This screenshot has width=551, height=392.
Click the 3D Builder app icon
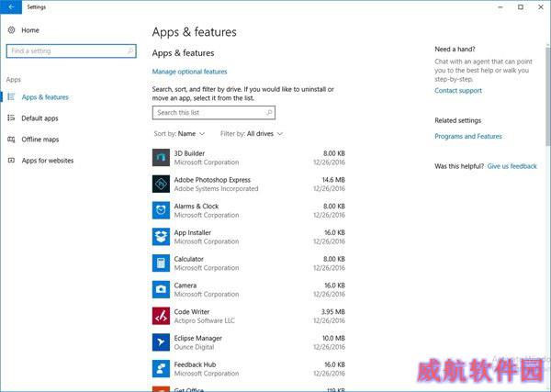(x=161, y=157)
